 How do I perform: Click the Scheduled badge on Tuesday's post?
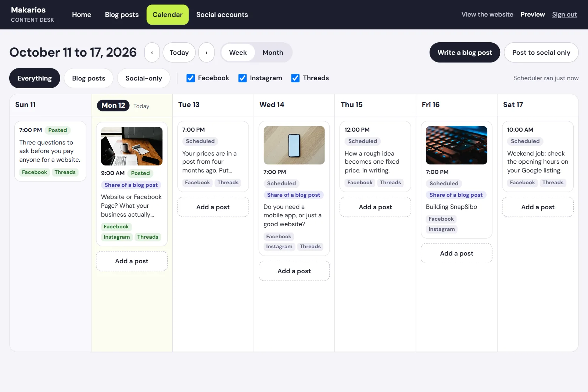coord(200,141)
